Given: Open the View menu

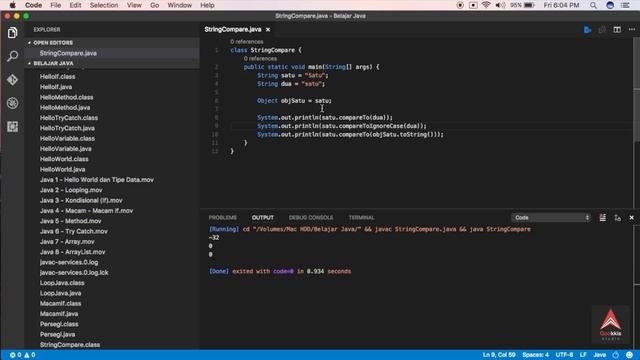Looking at the screenshot, I should click(134, 5).
